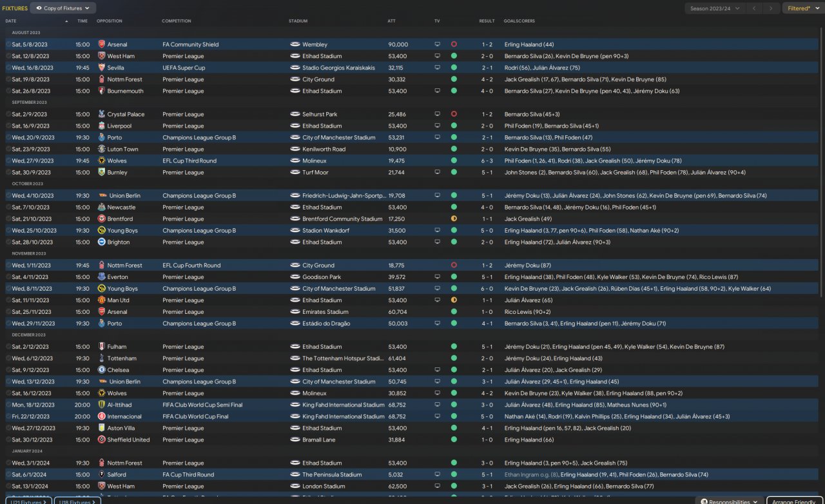Screen dimensions: 825x504
Task: Click the Chelsea club badge
Action: (102, 369)
